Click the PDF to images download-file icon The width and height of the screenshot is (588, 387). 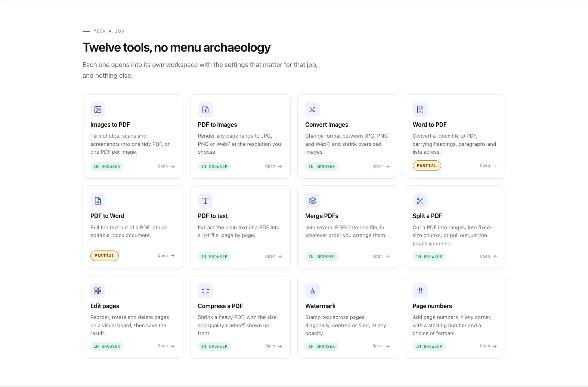pos(205,110)
